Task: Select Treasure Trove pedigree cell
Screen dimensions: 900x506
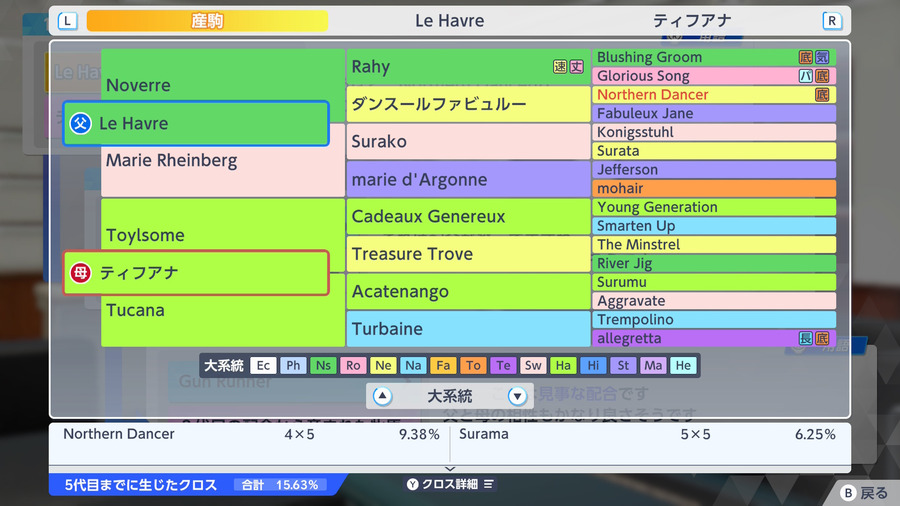Action: tap(468, 254)
